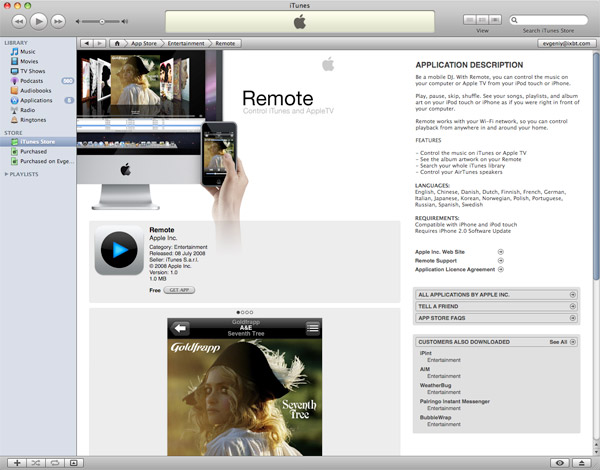Open App Store FAQs row
This screenshot has width=600, height=470.
(496, 318)
